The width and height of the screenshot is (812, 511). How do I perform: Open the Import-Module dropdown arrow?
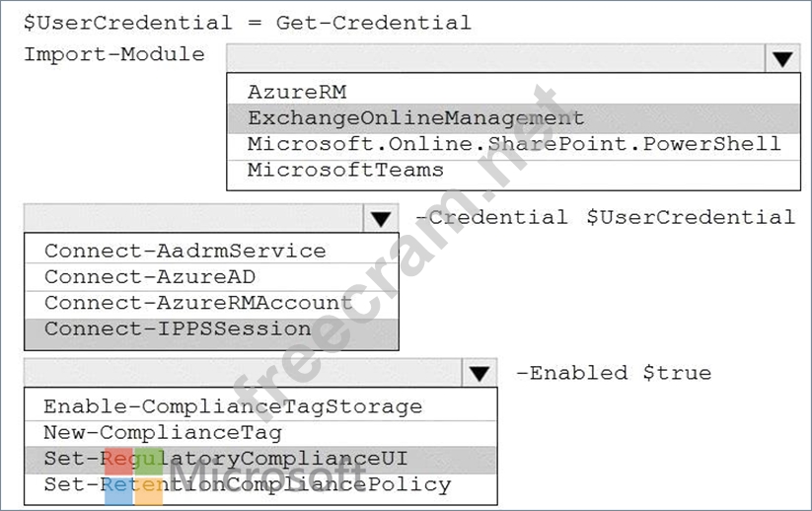click(x=782, y=58)
